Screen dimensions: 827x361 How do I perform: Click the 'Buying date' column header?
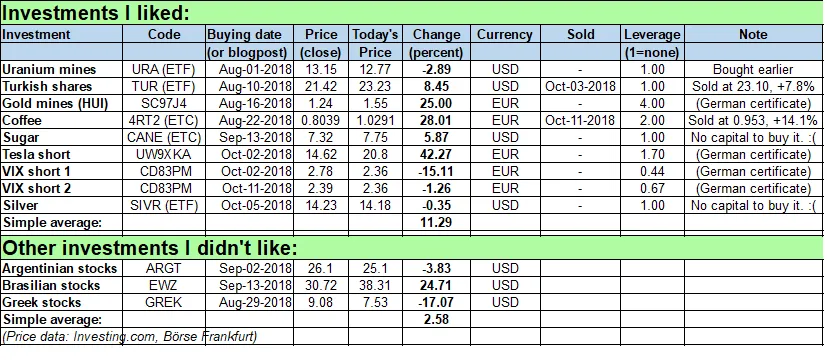249,35
